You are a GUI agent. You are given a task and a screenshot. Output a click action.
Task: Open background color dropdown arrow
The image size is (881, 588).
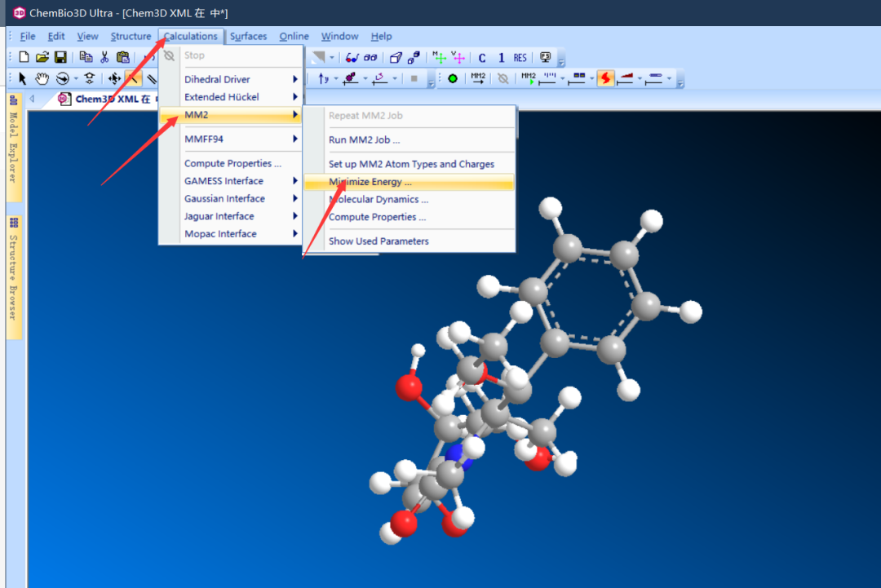tap(332, 57)
